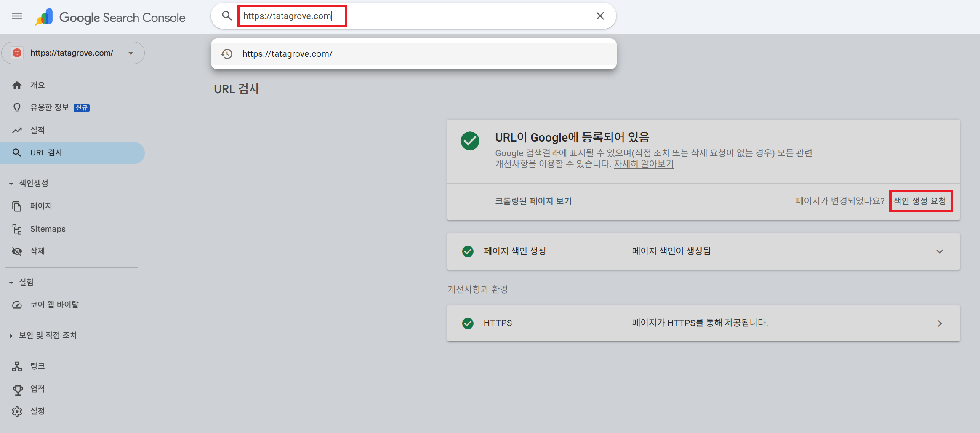
Task: Click 색인 생성 요청 button
Action: [x=921, y=201]
